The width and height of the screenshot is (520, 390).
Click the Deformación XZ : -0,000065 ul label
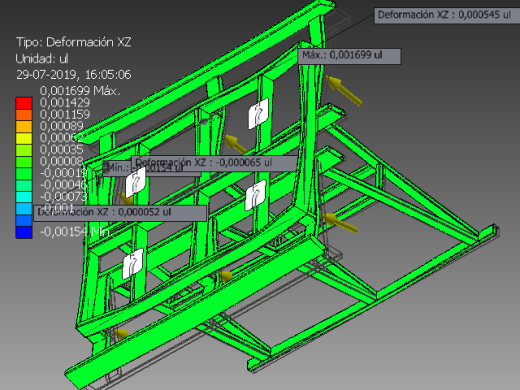[x=215, y=163]
